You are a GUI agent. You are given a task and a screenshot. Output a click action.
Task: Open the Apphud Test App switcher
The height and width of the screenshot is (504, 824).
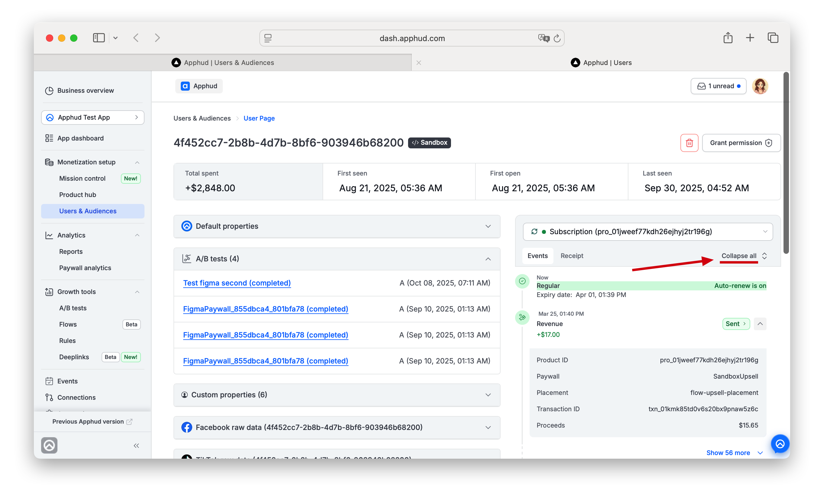92,117
